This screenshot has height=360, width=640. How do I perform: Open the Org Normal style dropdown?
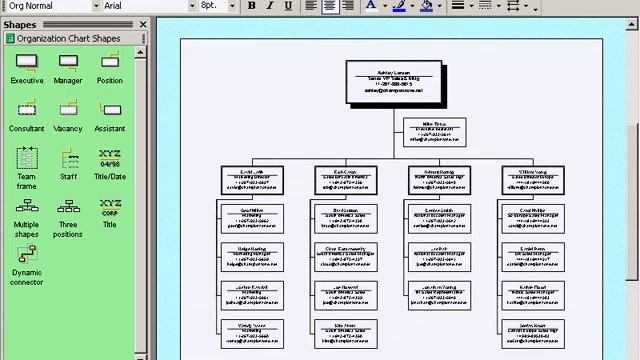[x=96, y=6]
